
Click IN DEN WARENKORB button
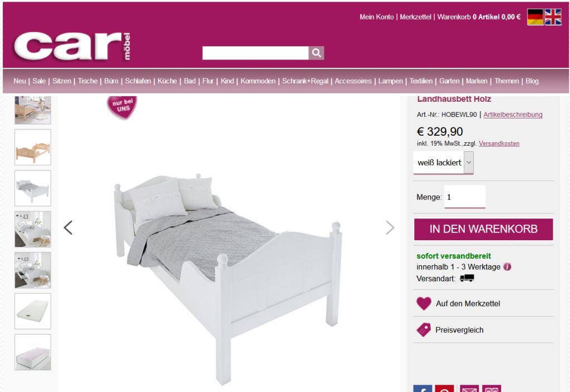[483, 229]
